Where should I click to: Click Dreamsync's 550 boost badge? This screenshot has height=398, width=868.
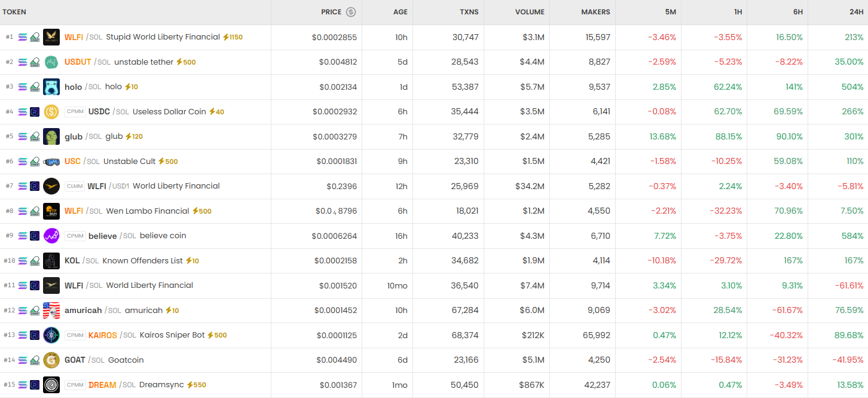[x=196, y=385]
